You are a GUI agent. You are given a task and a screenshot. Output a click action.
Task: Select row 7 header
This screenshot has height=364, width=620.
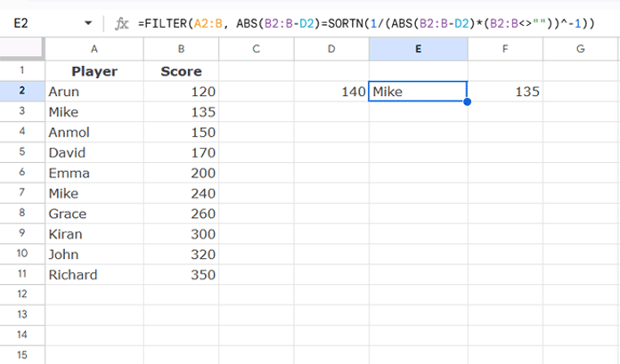[x=22, y=193]
